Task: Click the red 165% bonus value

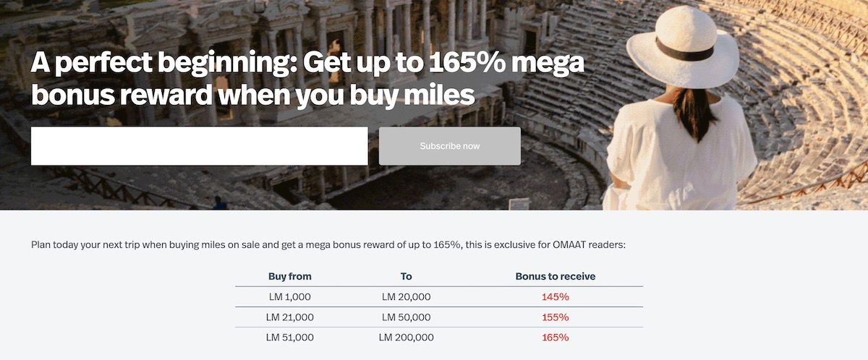Action: [556, 337]
